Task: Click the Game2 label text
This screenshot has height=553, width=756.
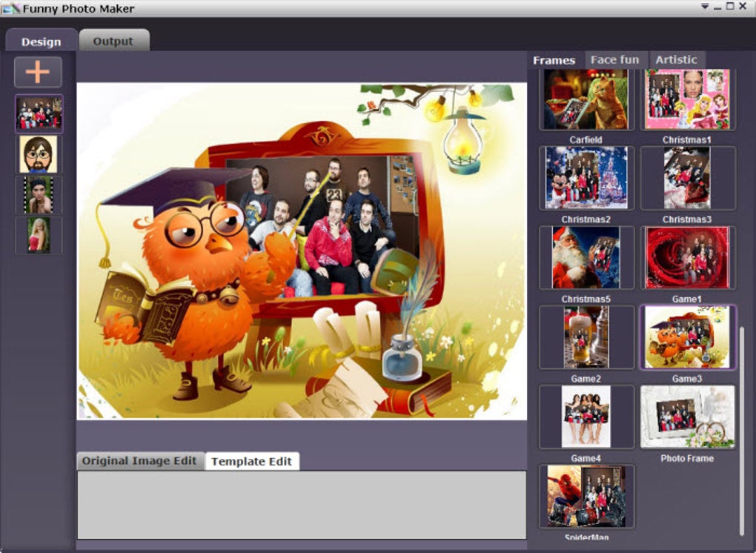Action: 586,379
